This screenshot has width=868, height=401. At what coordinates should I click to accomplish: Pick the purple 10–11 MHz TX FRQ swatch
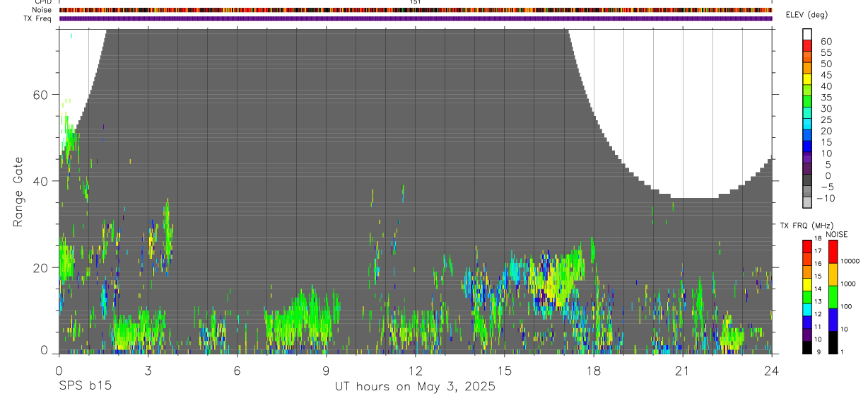coord(807,333)
